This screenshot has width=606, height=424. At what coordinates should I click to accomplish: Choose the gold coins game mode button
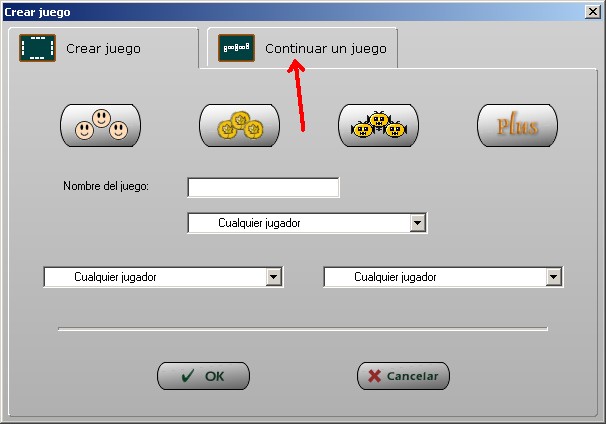(240, 125)
